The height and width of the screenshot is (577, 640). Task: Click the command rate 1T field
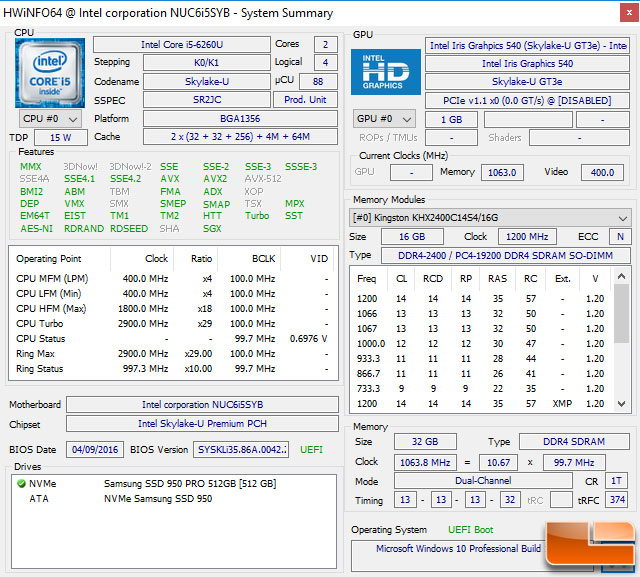[616, 480]
